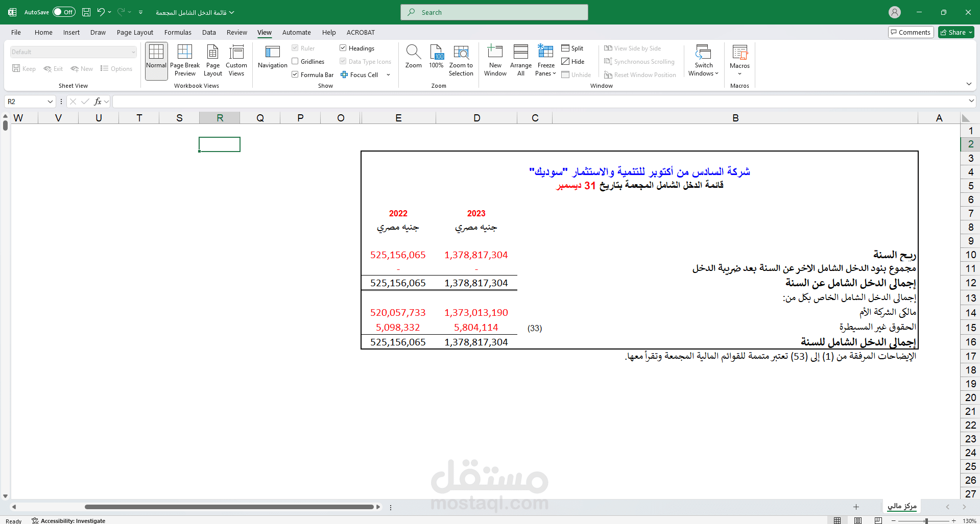Expand the formula bar chevron
The width and height of the screenshot is (980, 524).
click(971, 102)
